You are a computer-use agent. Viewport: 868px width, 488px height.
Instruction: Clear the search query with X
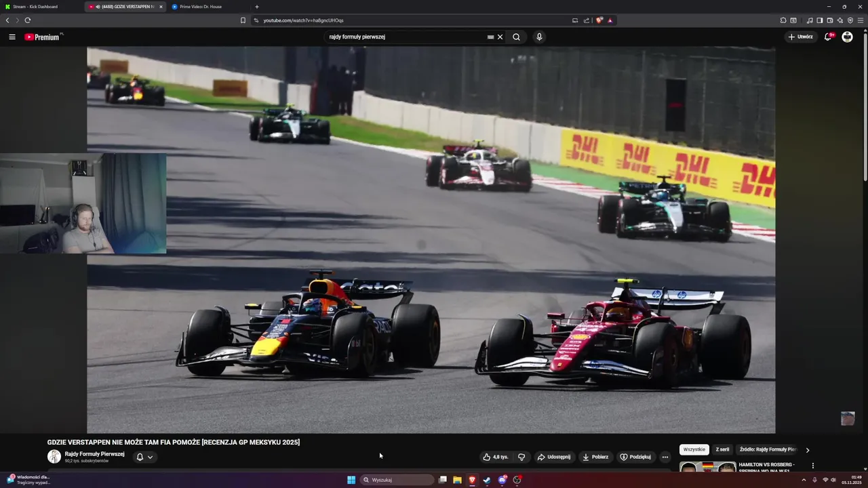point(500,37)
